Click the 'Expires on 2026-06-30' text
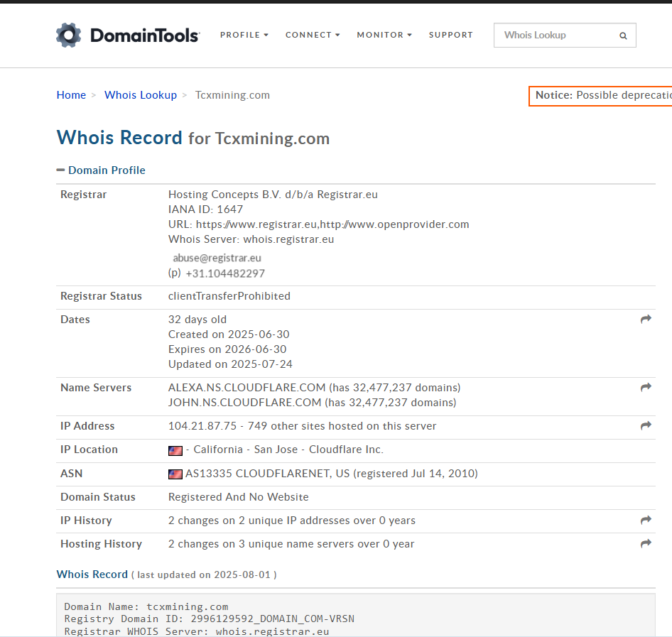672x637 pixels. (x=227, y=349)
